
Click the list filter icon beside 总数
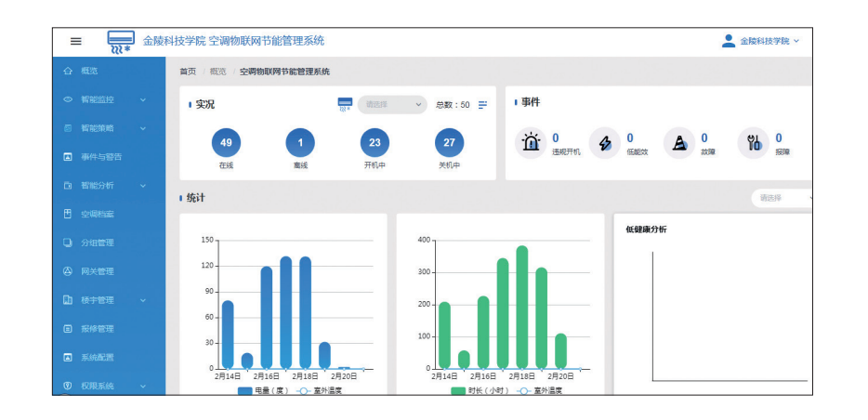(482, 105)
